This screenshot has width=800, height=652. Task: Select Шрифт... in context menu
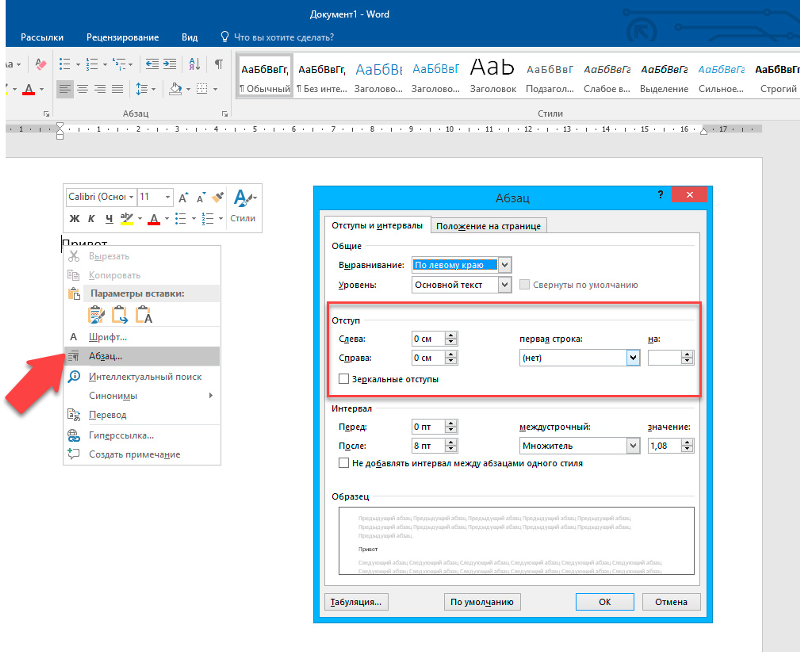(x=142, y=337)
